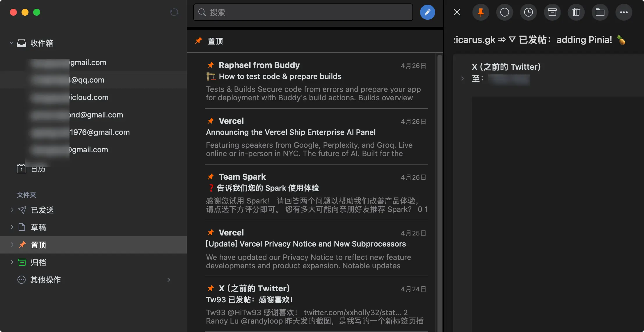Viewport: 644px width, 332px height.
Task: Mark email unread with the circle icon
Action: pyautogui.click(x=504, y=12)
